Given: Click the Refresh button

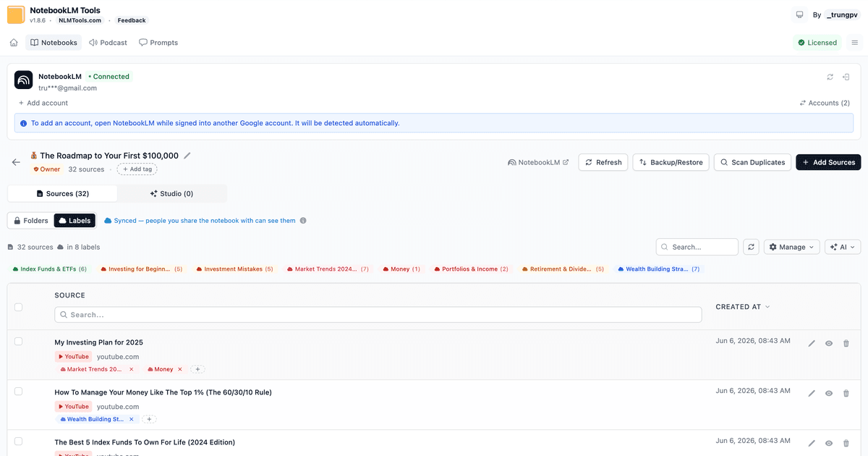Looking at the screenshot, I should pos(603,162).
